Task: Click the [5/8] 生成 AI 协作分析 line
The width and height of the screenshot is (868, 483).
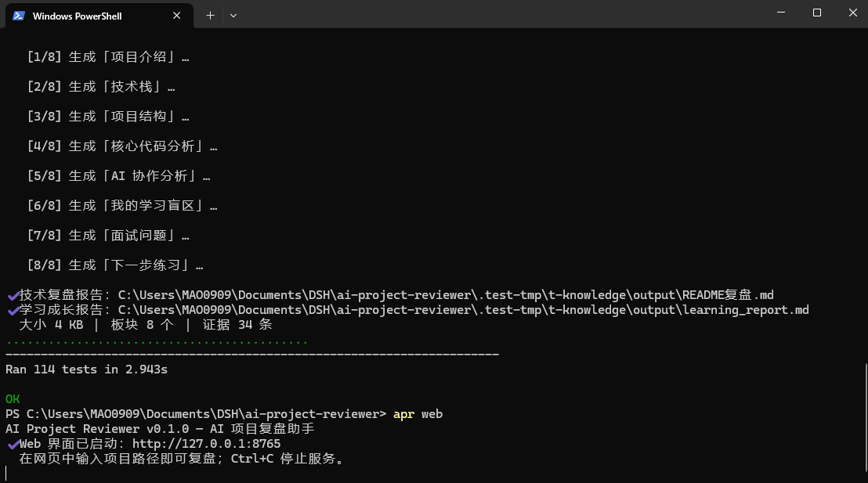Action: click(119, 176)
